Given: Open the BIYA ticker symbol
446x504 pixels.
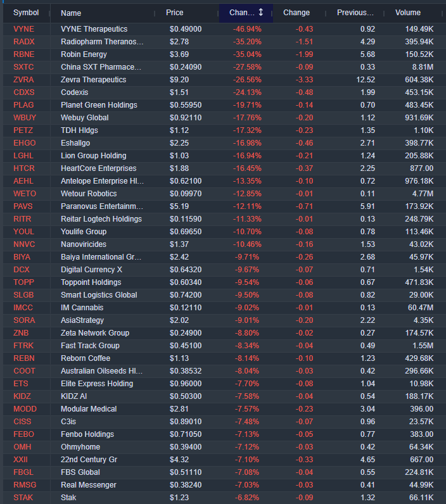Looking at the screenshot, I should tap(22, 257).
